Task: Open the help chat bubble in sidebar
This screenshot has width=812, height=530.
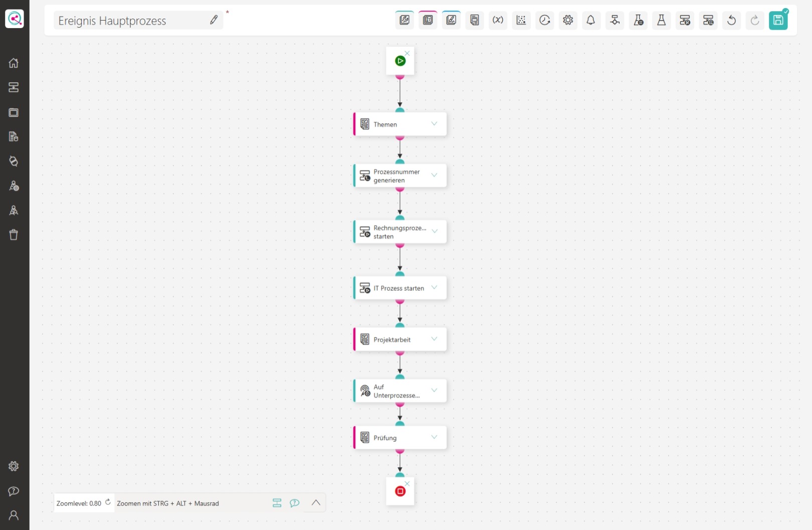Action: click(x=14, y=491)
